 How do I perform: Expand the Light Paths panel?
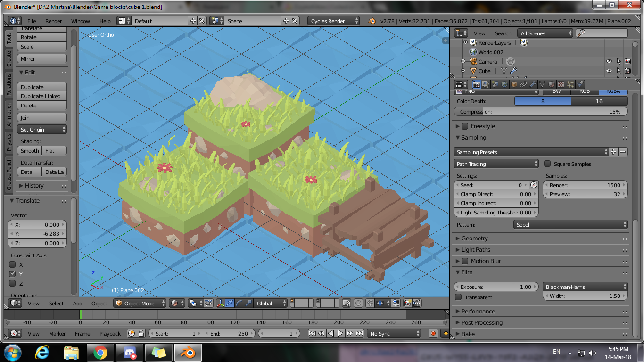pos(475,250)
